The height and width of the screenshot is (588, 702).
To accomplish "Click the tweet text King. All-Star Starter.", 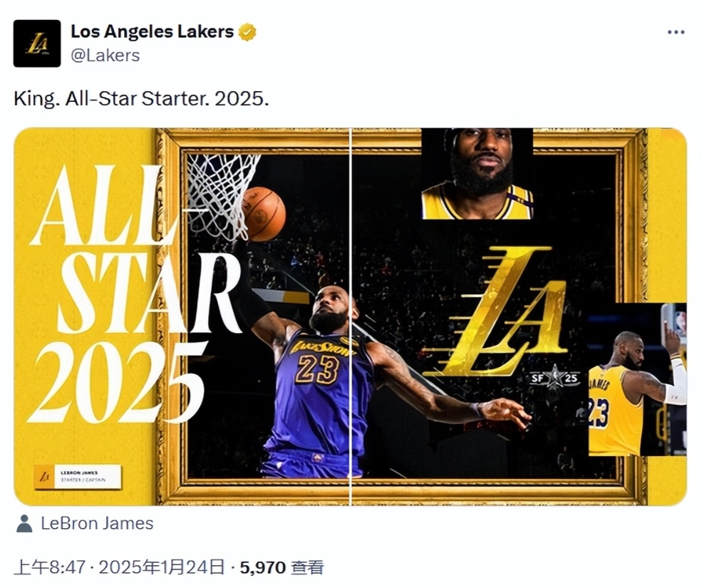I will (142, 98).
